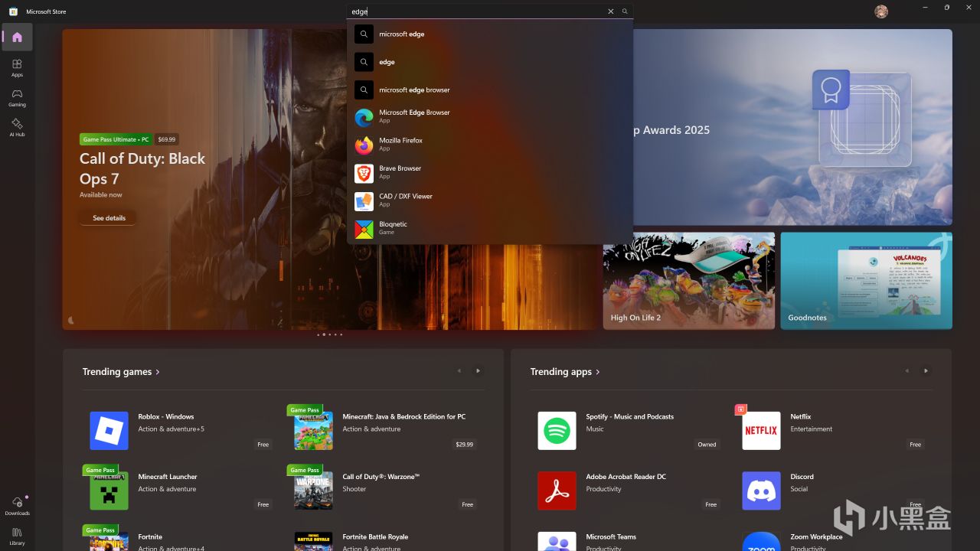980x551 pixels.
Task: Open the Discord app icon
Action: pyautogui.click(x=761, y=491)
